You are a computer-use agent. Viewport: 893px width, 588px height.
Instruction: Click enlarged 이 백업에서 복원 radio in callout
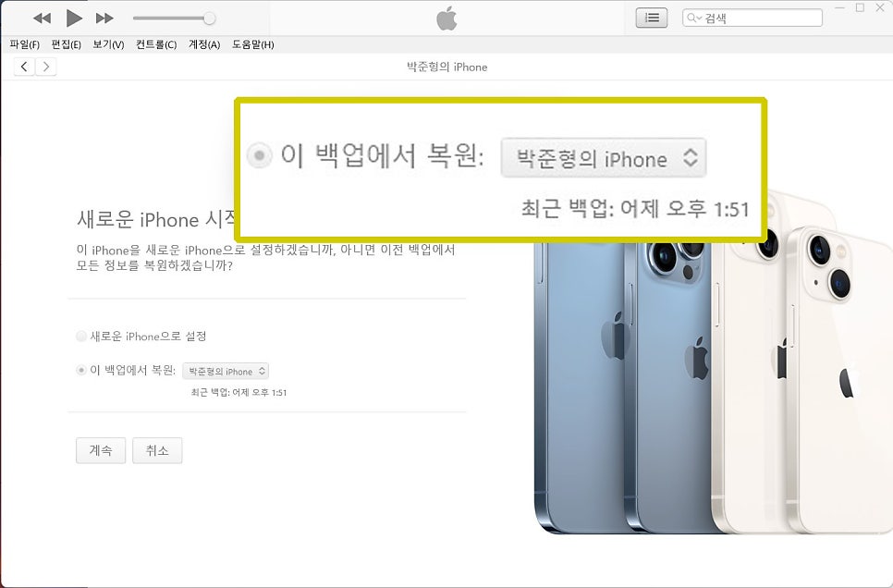tap(259, 155)
